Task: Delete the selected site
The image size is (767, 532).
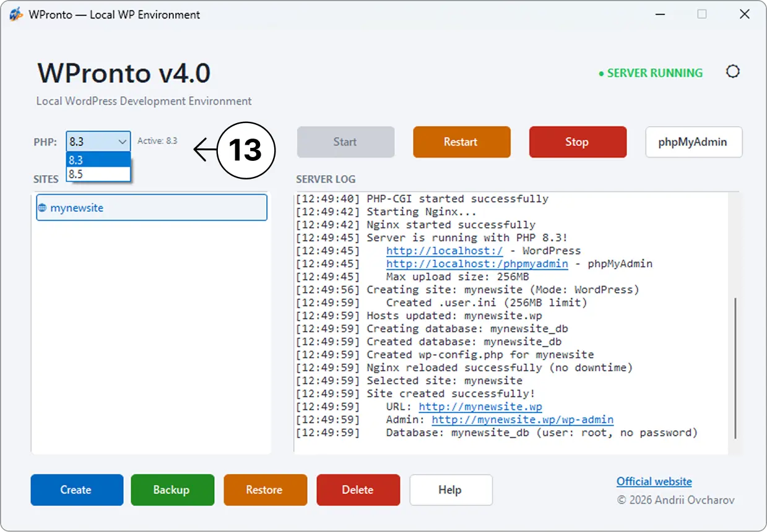Action: click(358, 490)
